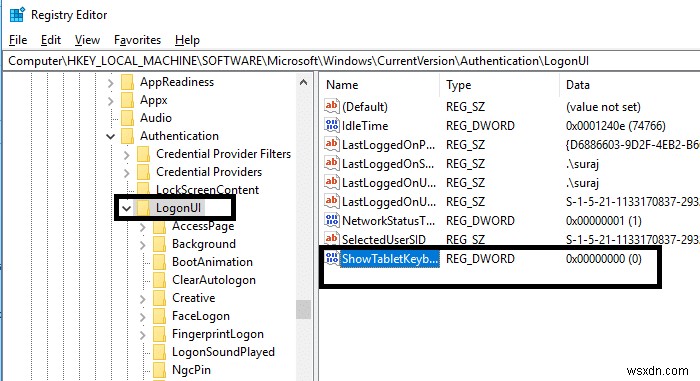
Task: Expand the Creative key
Action: [142, 299]
